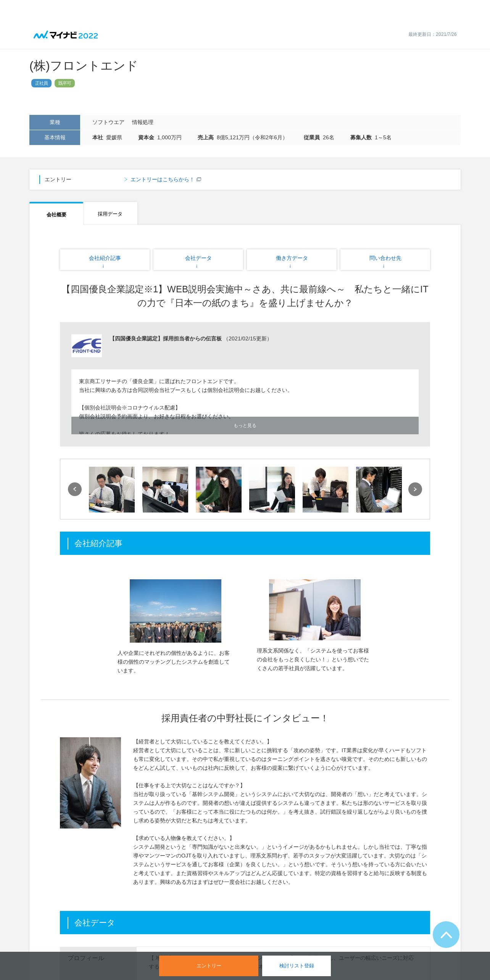The height and width of the screenshot is (980, 490).
Task: Open the woman holding documents photo
Action: (x=272, y=489)
